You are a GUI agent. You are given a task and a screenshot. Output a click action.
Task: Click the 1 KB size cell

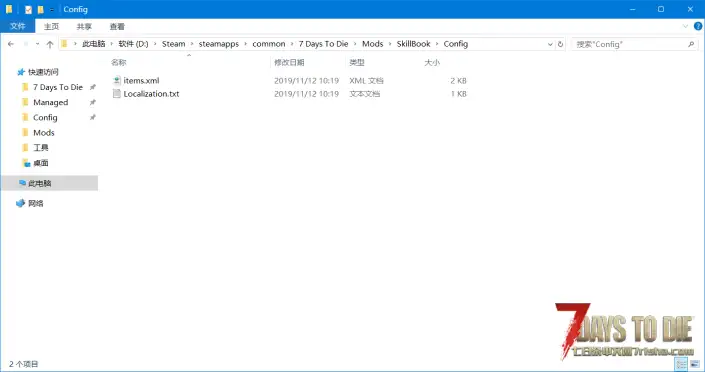coord(459,94)
